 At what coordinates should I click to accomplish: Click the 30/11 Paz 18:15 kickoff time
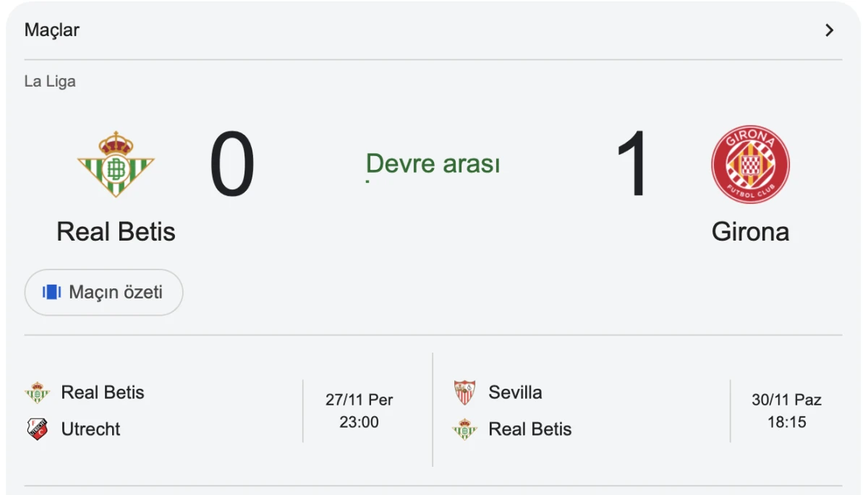pyautogui.click(x=786, y=410)
